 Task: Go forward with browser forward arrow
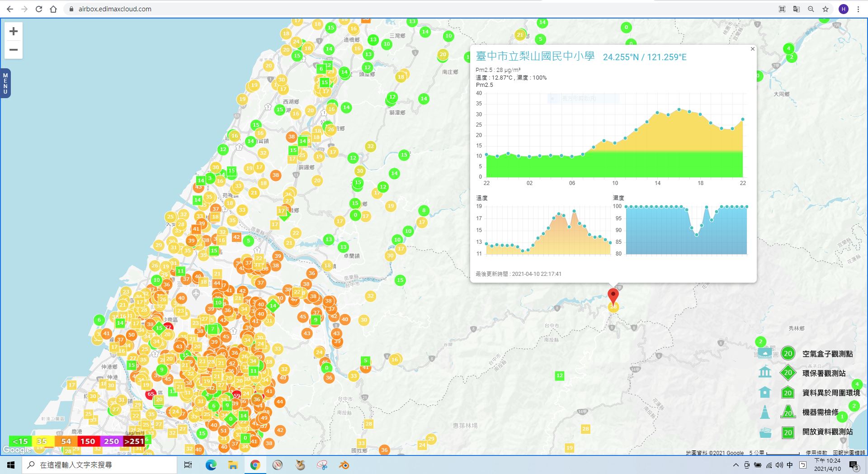tap(24, 9)
